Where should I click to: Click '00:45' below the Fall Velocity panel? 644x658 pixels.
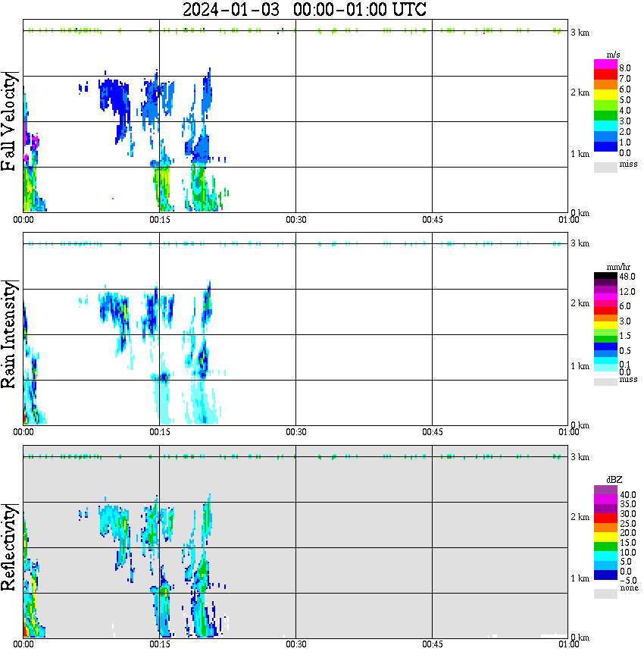(x=433, y=220)
